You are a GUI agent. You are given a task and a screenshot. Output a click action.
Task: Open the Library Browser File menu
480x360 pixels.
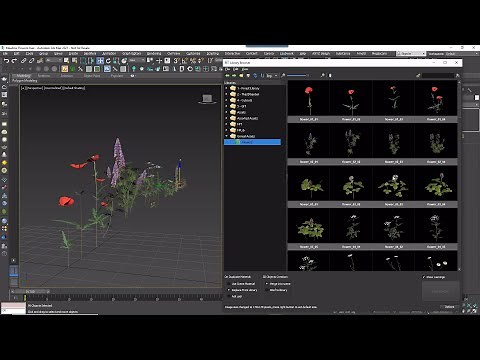click(227, 69)
